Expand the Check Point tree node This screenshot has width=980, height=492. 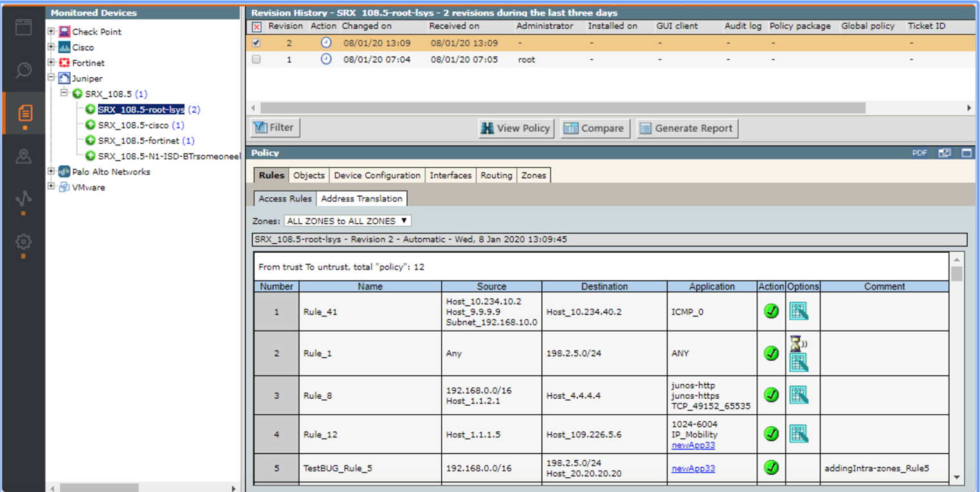point(52,31)
